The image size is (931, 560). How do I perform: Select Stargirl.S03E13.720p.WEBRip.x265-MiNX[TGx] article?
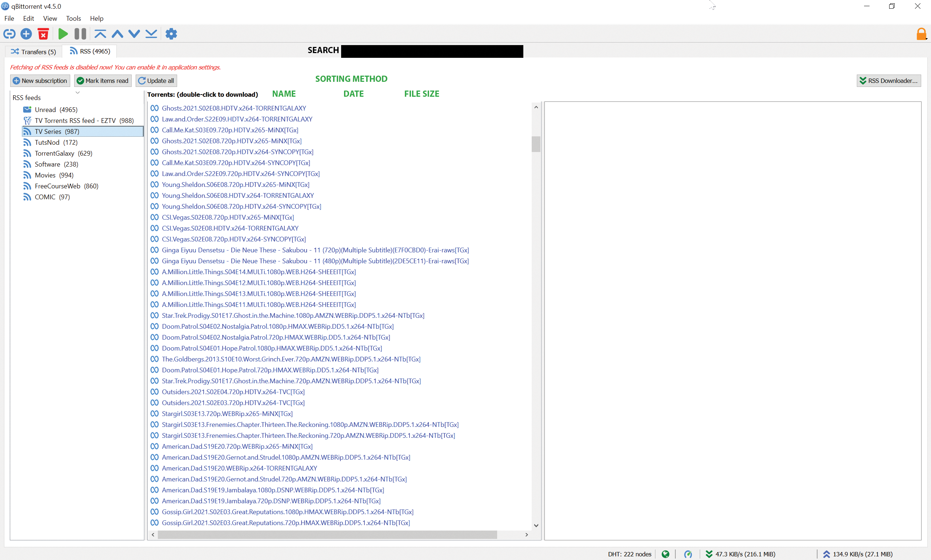(x=227, y=413)
